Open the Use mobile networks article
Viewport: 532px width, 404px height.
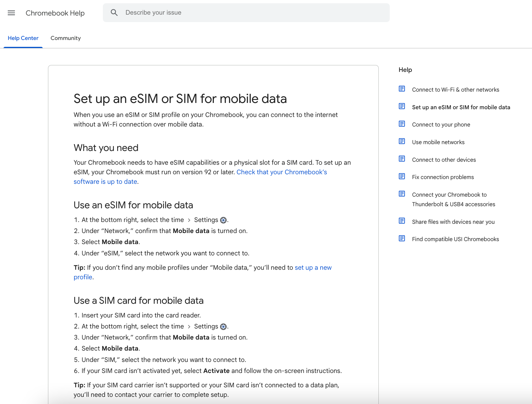point(438,142)
